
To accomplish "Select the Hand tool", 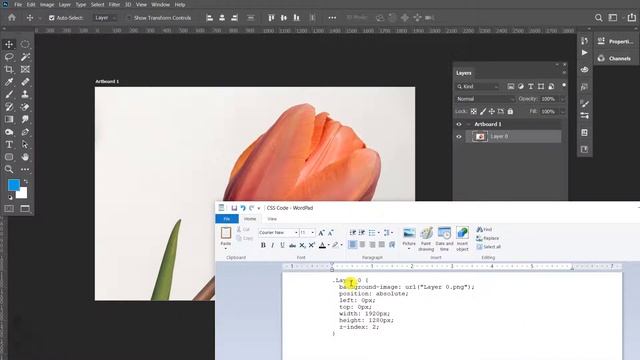I will tap(25, 157).
